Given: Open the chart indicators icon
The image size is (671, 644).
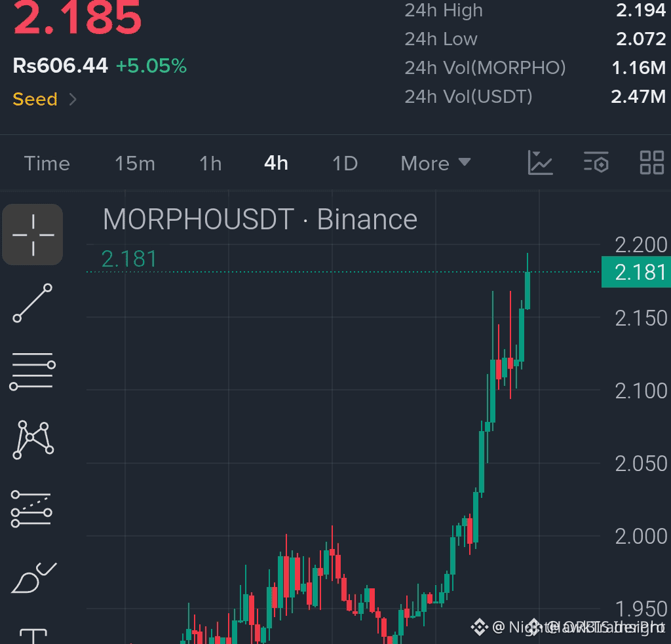Looking at the screenshot, I should click(540, 162).
